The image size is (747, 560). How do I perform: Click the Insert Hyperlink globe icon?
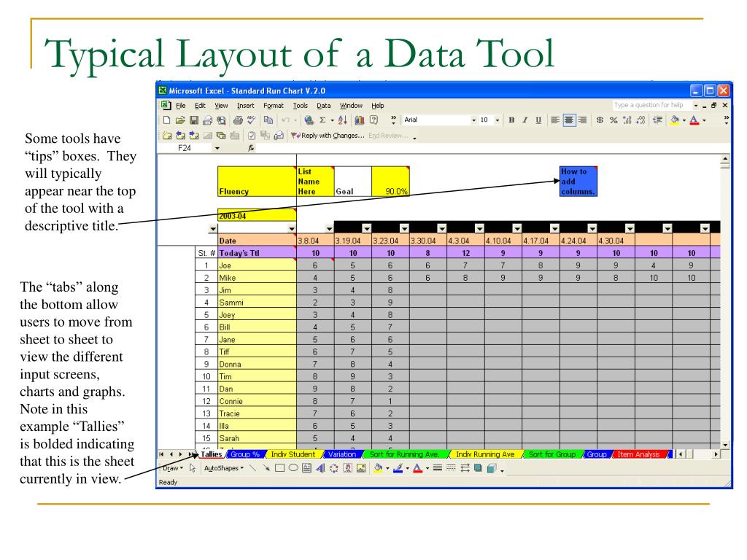pyautogui.click(x=309, y=120)
